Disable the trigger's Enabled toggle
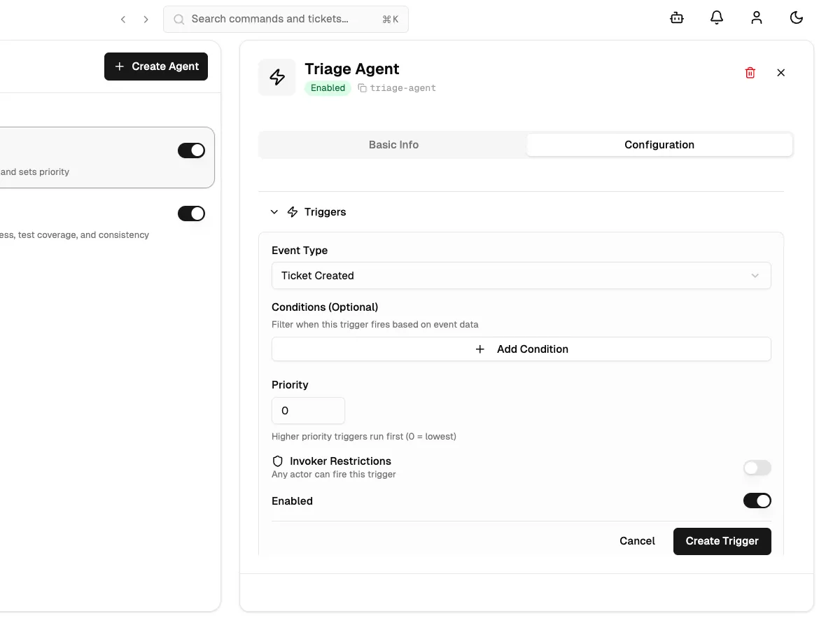The image size is (840, 630). (x=757, y=500)
